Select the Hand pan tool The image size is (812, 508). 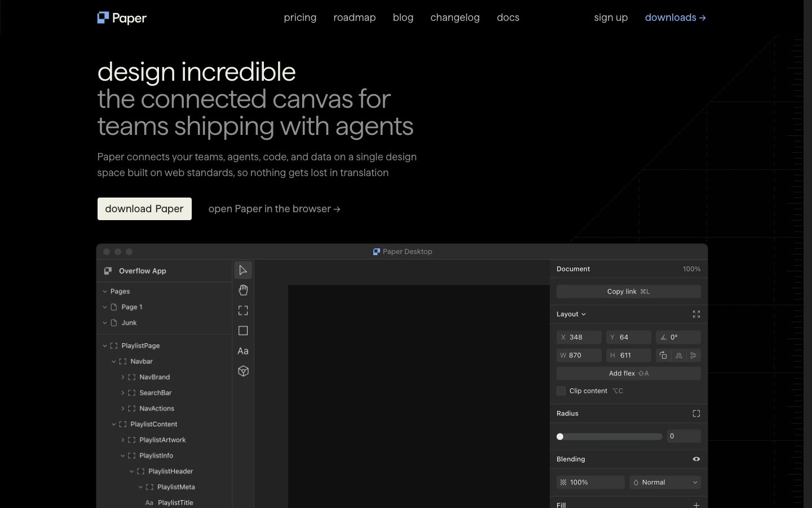coord(243,290)
